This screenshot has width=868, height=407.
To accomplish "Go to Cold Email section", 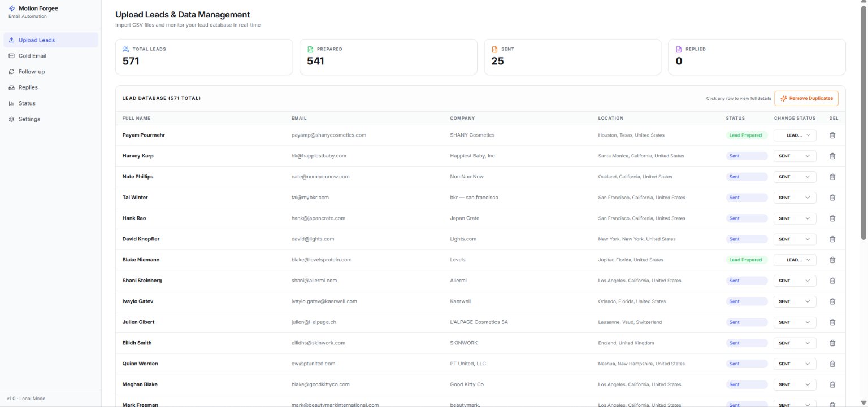I will pos(51,56).
